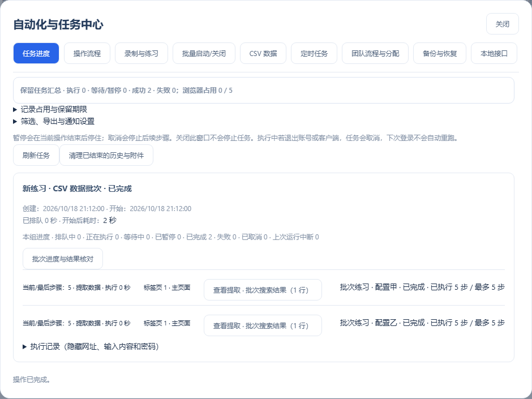The width and height of the screenshot is (532, 399).
Task: Click 当前/最后步骤 text in 配置甲 row
Action: click(x=76, y=288)
